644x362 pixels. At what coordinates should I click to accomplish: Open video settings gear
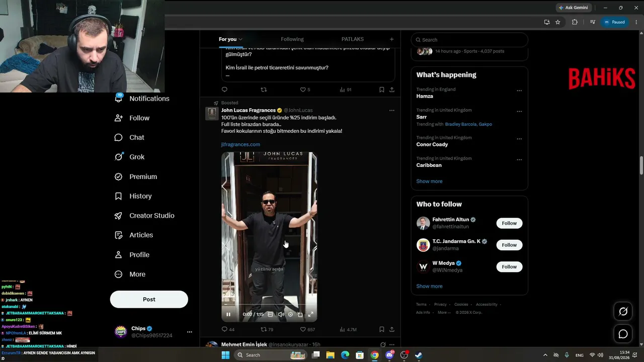290,314
